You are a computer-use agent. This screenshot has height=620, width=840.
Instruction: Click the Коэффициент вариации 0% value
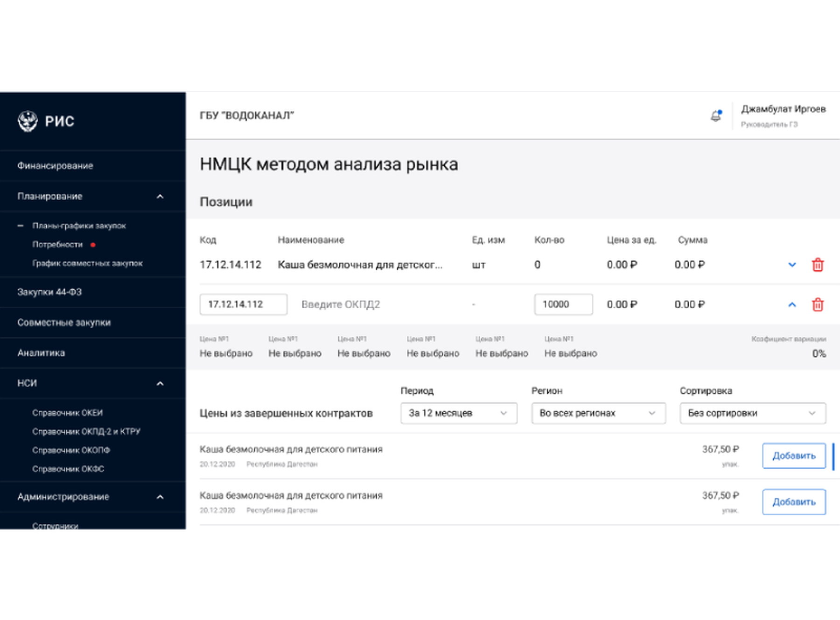point(819,353)
